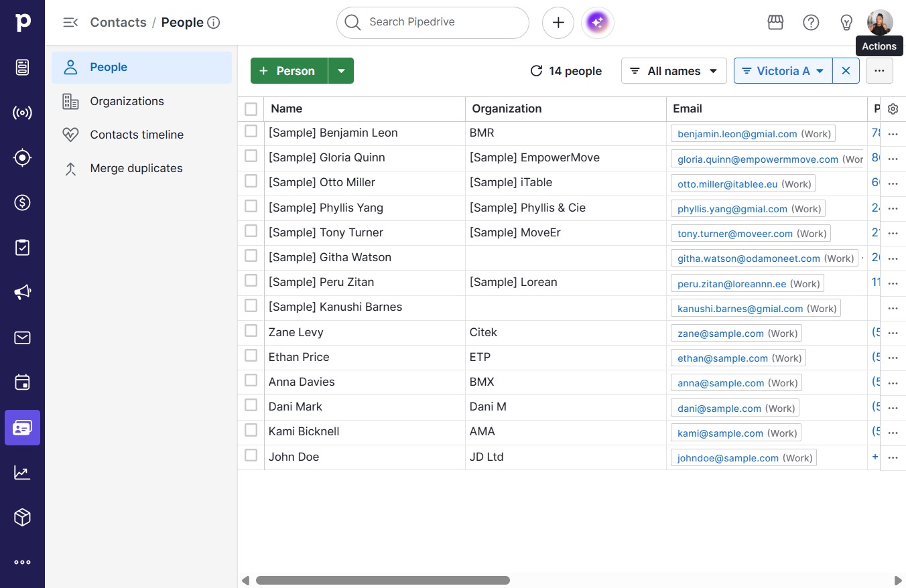
Task: Open row options for Dani Mark
Action: tap(893, 408)
